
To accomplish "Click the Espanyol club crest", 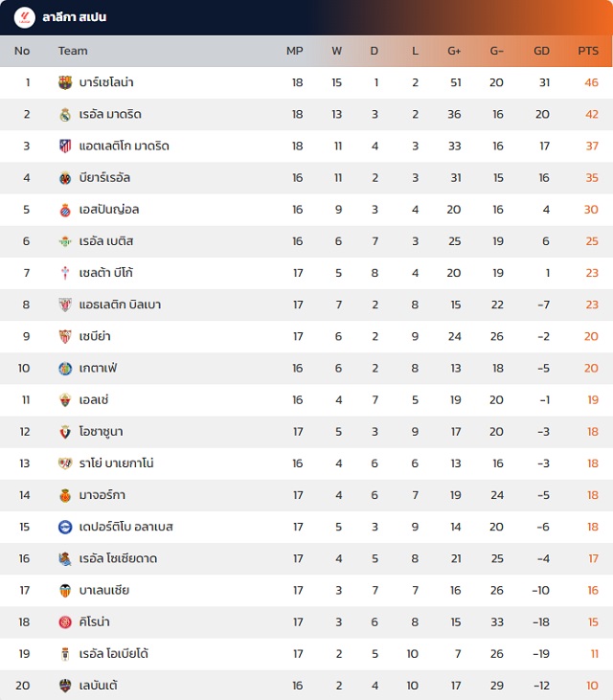I will (65, 210).
